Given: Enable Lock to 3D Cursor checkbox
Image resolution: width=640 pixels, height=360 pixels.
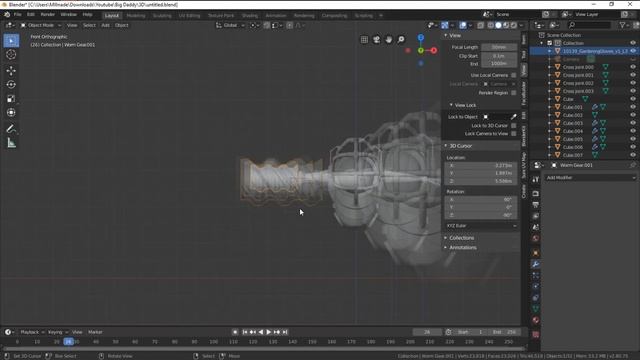Looking at the screenshot, I should point(513,125).
